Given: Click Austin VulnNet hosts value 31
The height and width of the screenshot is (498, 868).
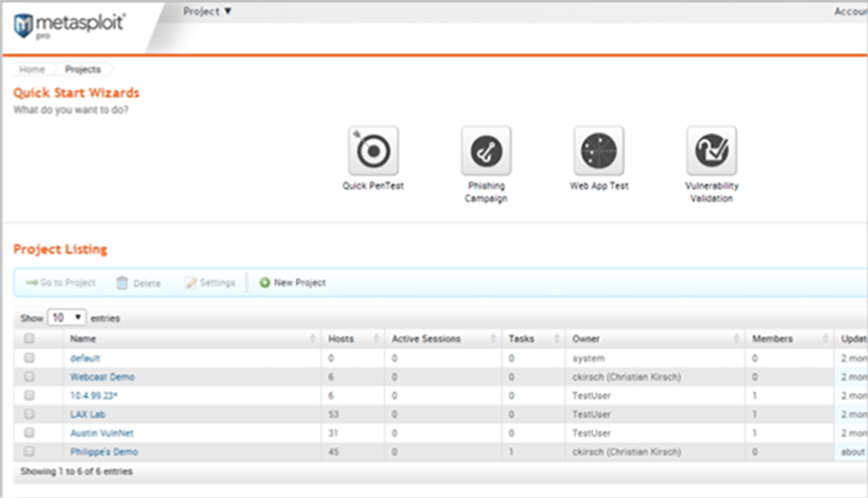Looking at the screenshot, I should point(333,434).
